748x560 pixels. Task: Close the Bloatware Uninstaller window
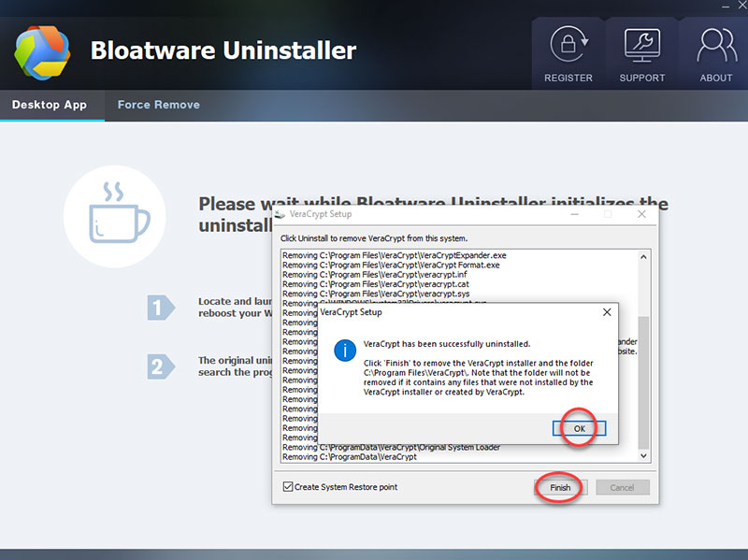(742, 7)
